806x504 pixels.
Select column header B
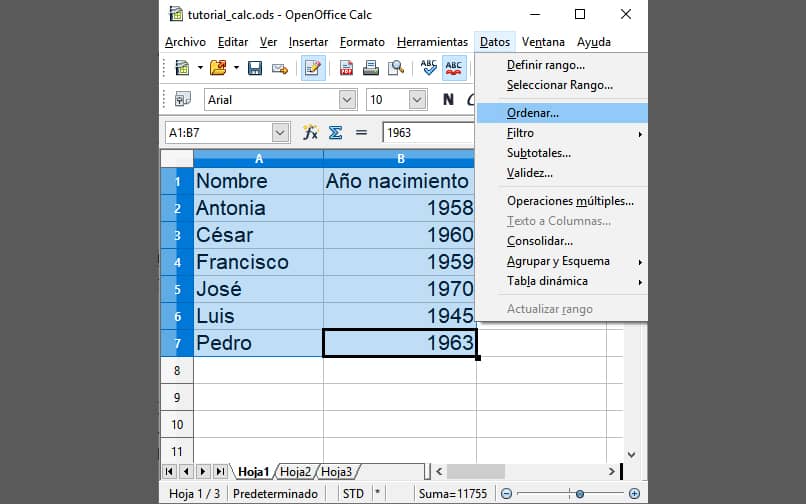[x=399, y=159]
